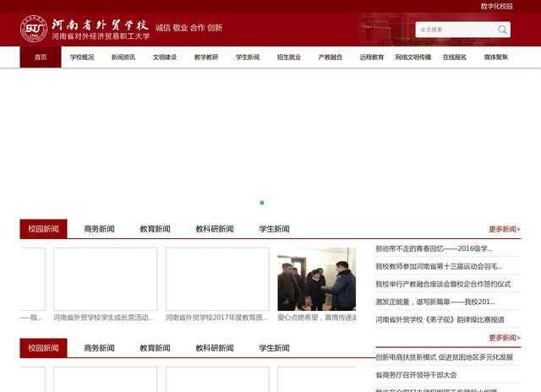Viewport: 541px width, 392px height.
Task: Select the second 商务新闻 tab
Action: [100, 348]
